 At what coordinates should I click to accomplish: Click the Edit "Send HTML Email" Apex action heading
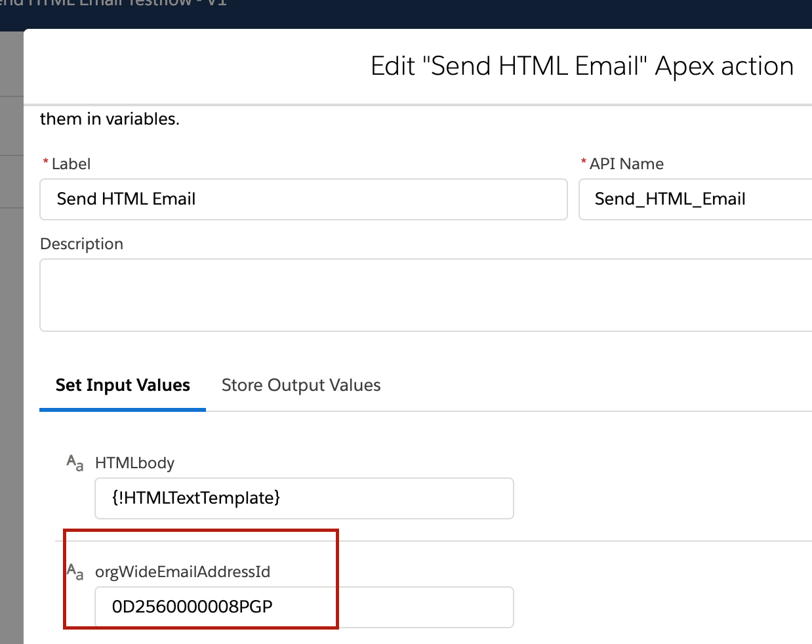click(x=582, y=66)
